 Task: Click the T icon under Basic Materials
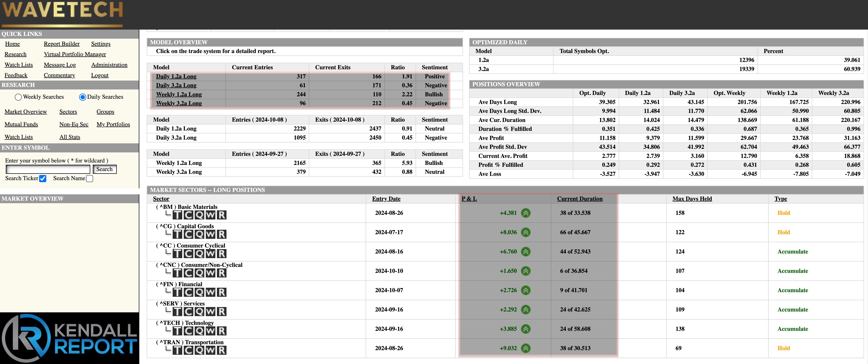coord(178,215)
